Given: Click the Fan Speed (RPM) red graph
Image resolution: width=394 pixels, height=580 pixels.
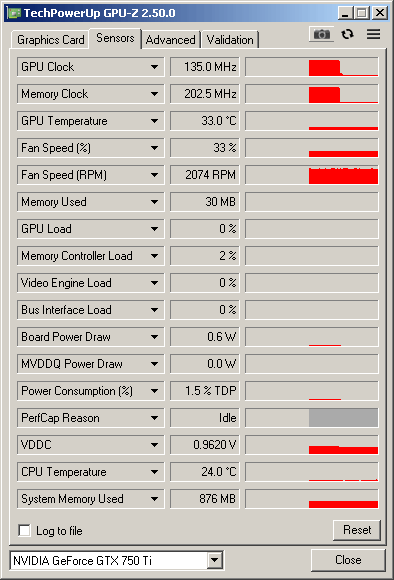Looking at the screenshot, I should 343,176.
